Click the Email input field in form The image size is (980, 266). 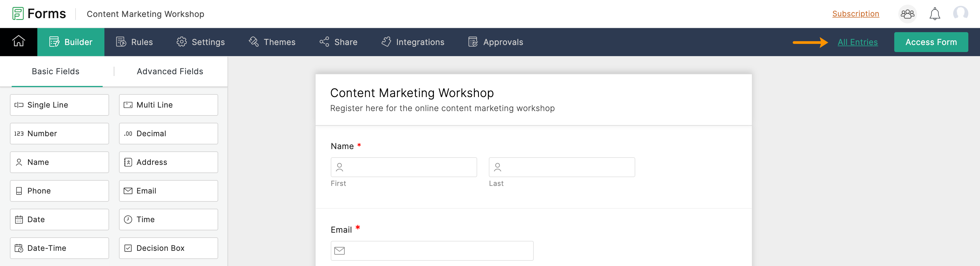(432, 251)
